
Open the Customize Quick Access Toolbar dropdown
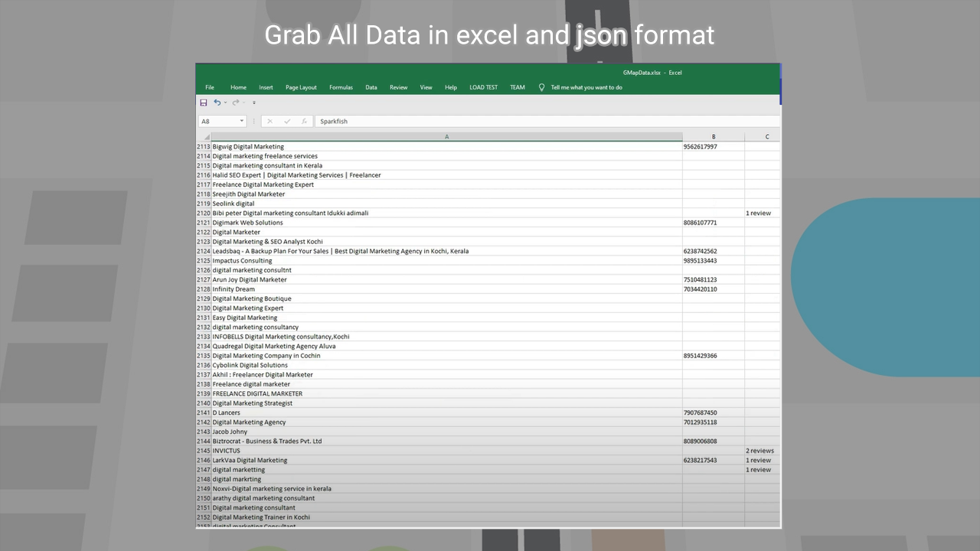point(253,103)
